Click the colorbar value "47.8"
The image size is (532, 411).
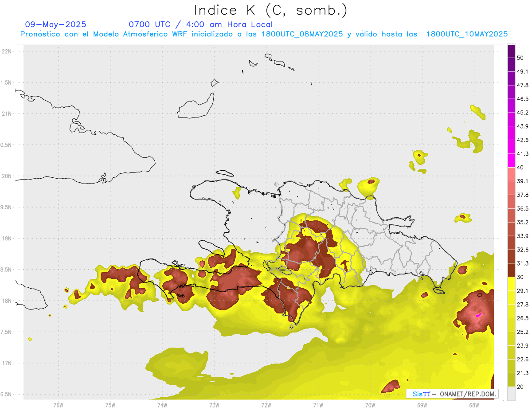pyautogui.click(x=522, y=85)
